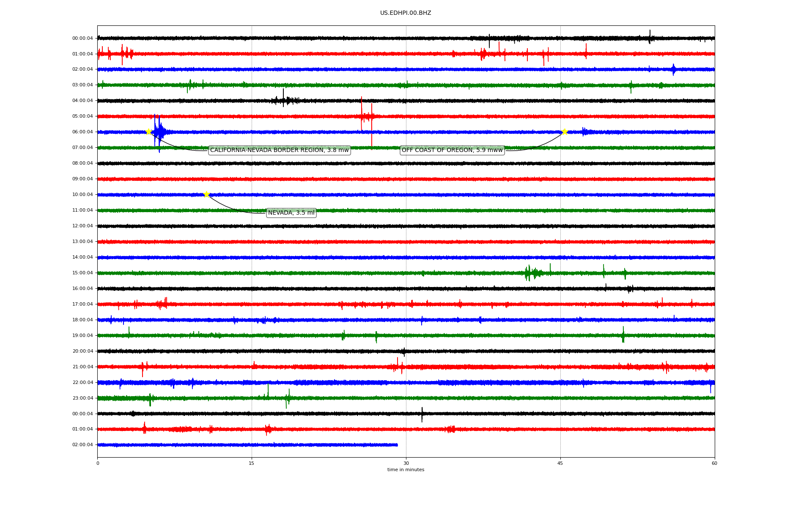
Task: Click the 23:00:04 row label
Action: pyautogui.click(x=82, y=398)
